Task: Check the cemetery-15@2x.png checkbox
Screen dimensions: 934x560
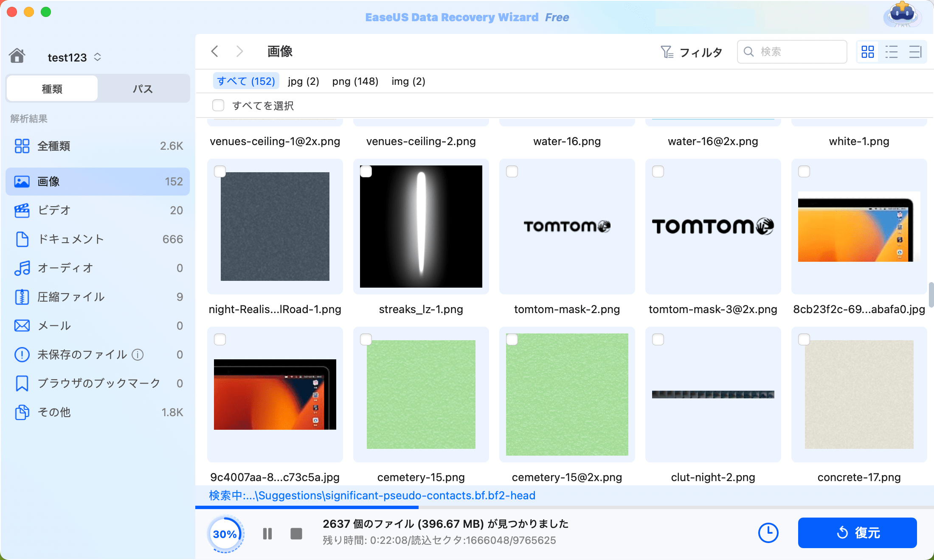Action: tap(512, 339)
